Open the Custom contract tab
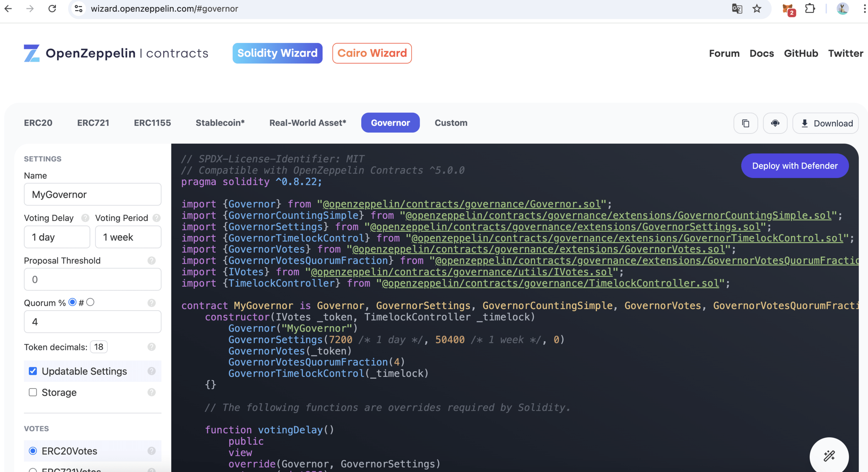Image resolution: width=868 pixels, height=472 pixels. point(451,123)
